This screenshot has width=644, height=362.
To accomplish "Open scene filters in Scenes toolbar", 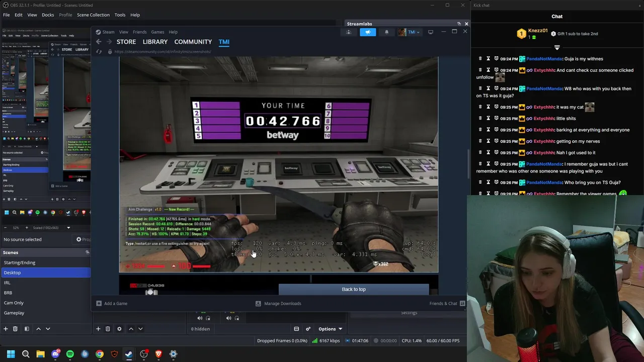I will pyautogui.click(x=27, y=329).
